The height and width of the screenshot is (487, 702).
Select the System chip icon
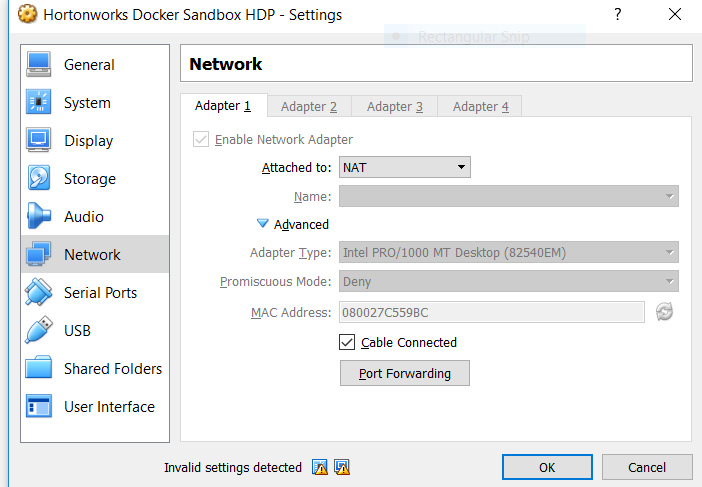(x=39, y=103)
